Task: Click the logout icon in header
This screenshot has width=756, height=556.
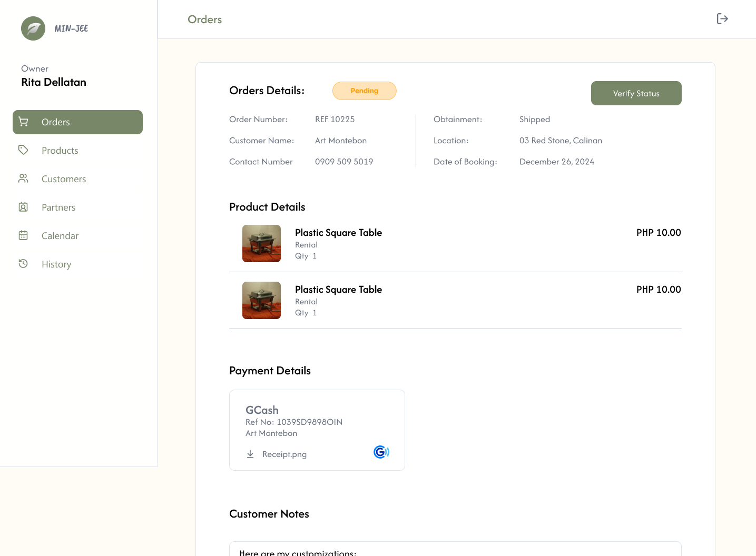Action: (722, 19)
